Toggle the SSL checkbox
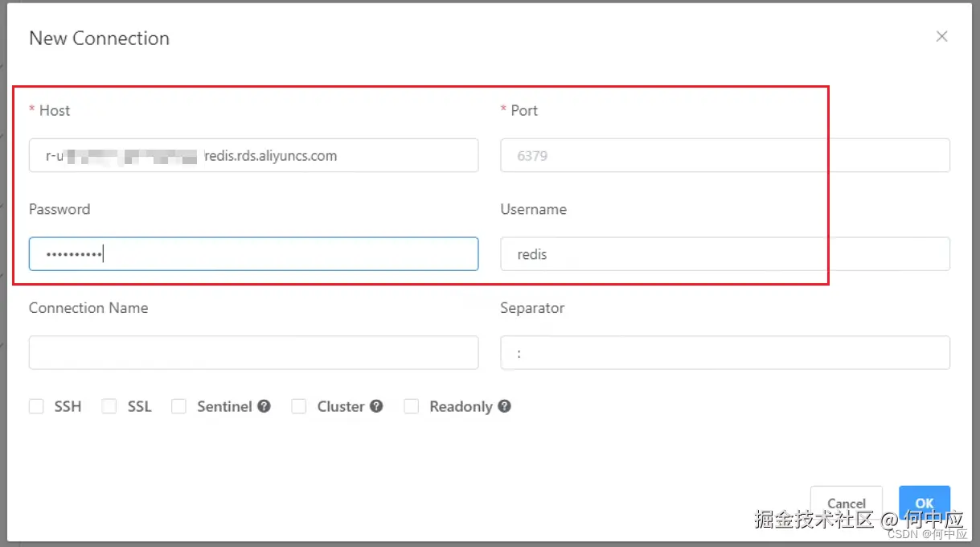The width and height of the screenshot is (980, 547). click(x=109, y=407)
